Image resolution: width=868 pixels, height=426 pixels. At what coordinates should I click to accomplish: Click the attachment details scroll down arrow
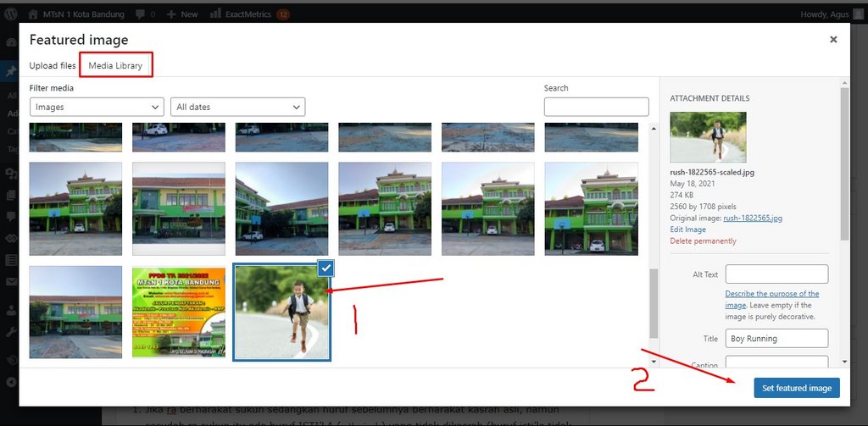point(844,362)
